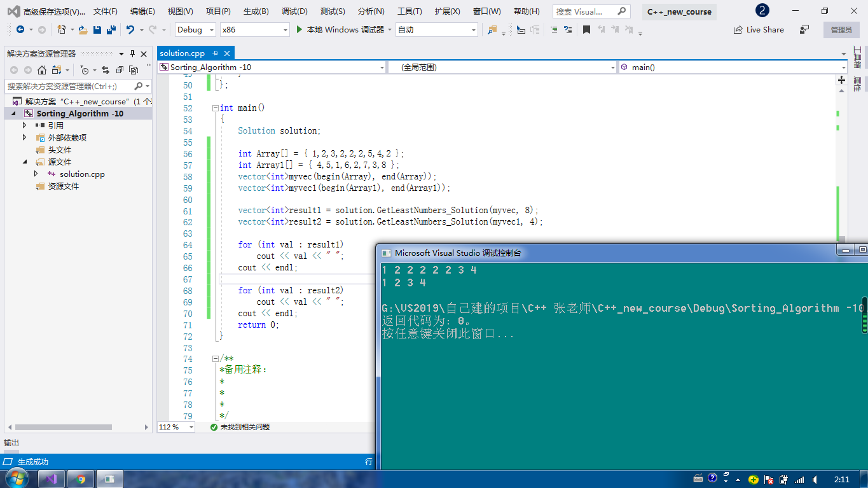The height and width of the screenshot is (488, 868).
Task: Click the Save All icon
Action: (x=111, y=29)
